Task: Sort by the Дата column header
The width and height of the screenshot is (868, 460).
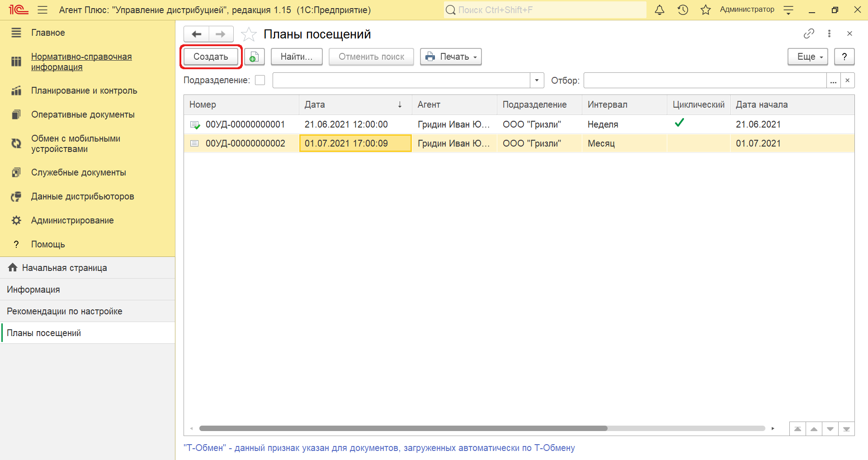Action: tap(355, 104)
